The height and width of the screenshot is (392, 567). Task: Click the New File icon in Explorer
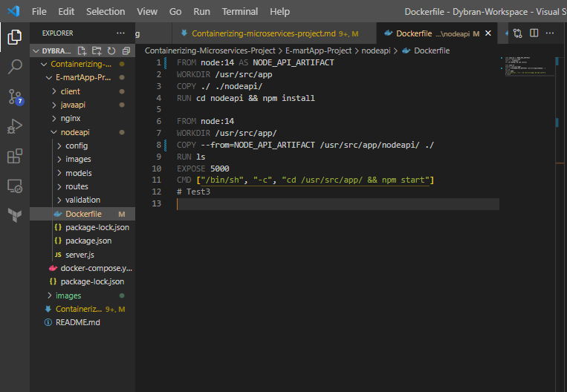click(82, 50)
